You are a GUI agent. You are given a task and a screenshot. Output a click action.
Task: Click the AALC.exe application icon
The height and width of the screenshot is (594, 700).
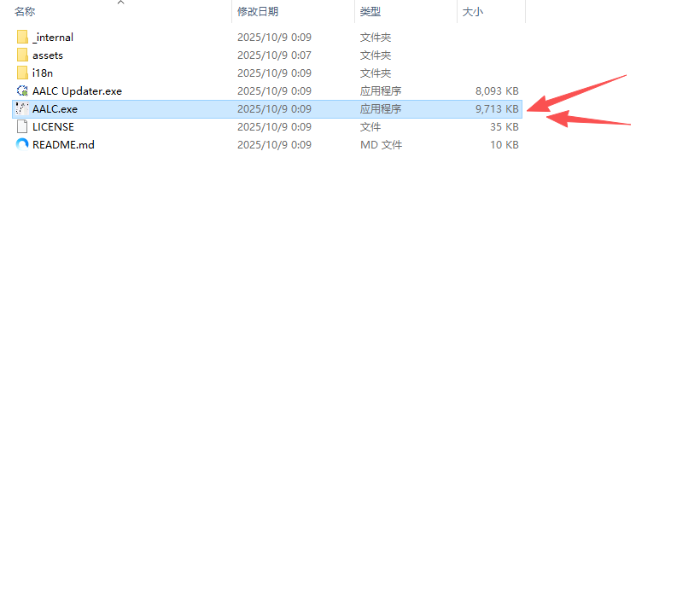(22, 109)
